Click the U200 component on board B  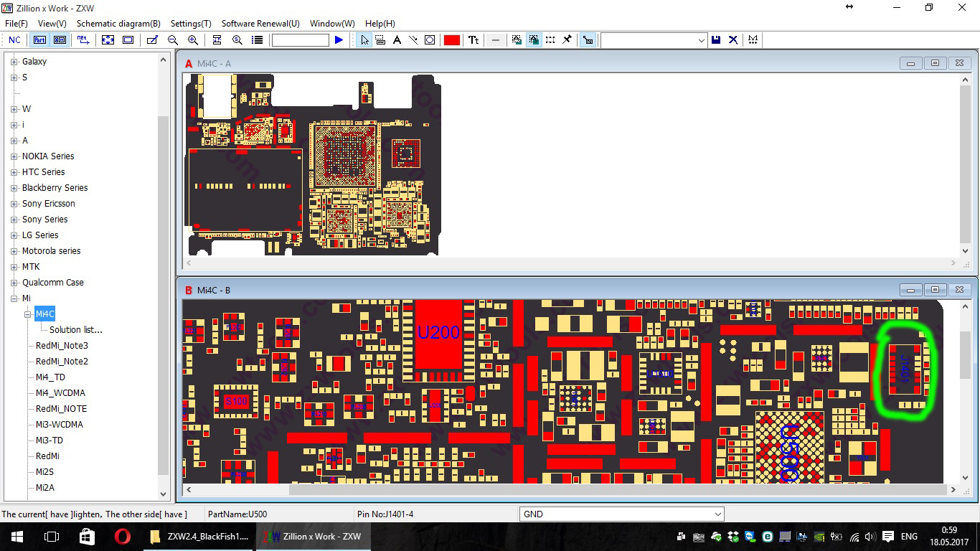coord(438,333)
